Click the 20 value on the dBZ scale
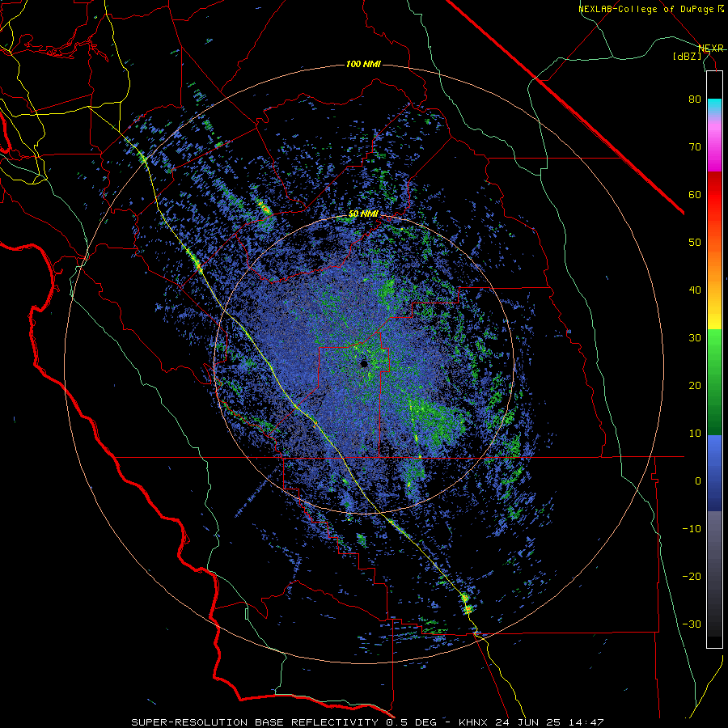The height and width of the screenshot is (728, 728). coord(695,385)
